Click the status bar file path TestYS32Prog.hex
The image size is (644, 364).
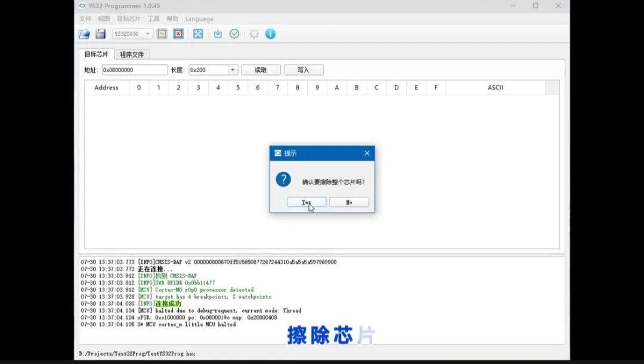point(137,353)
